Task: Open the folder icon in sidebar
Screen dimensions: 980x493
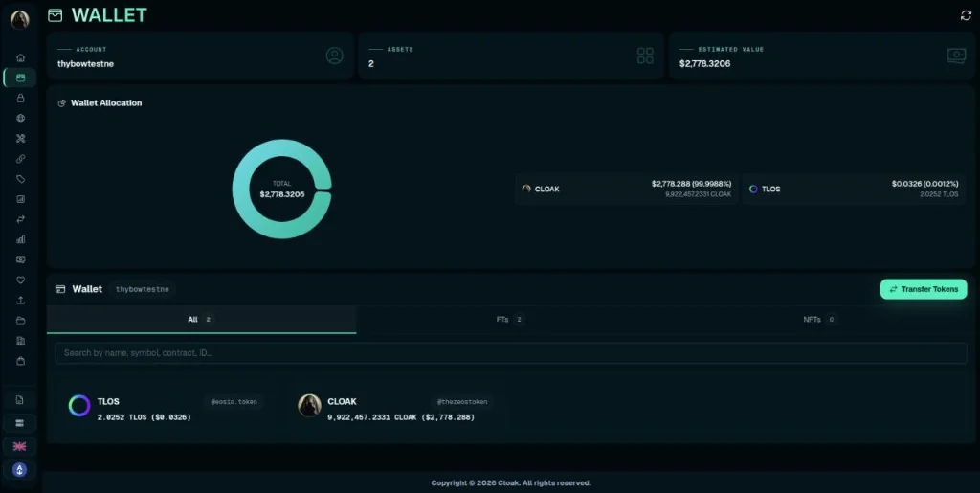Action: click(21, 321)
